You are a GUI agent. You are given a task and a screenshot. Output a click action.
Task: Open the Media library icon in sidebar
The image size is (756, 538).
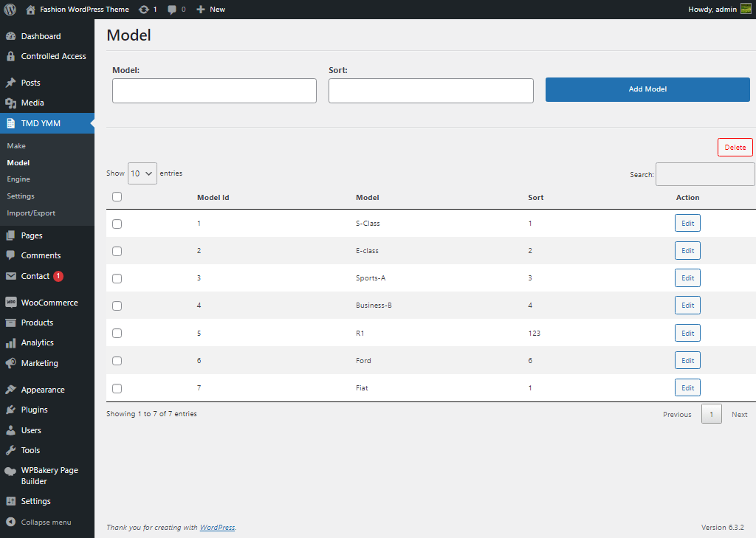click(12, 103)
